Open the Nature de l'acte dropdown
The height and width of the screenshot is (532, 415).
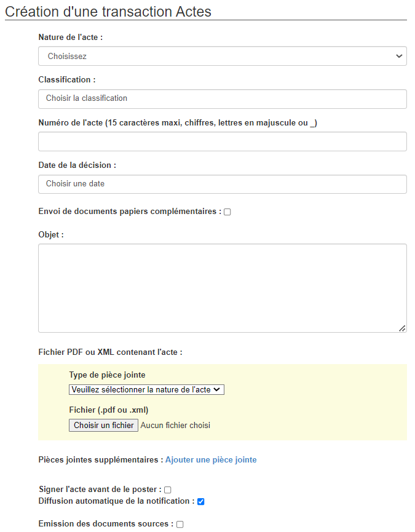222,57
